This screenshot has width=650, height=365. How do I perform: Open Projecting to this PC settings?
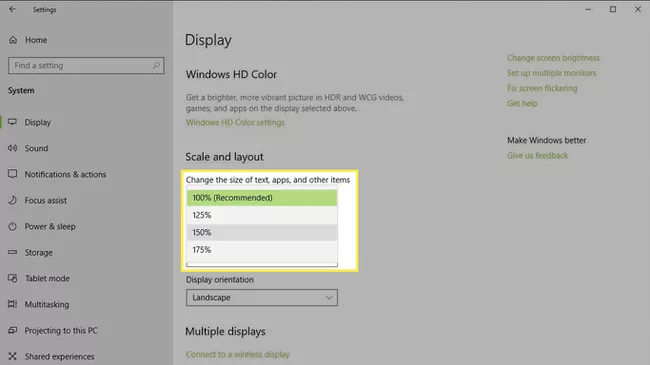(61, 331)
